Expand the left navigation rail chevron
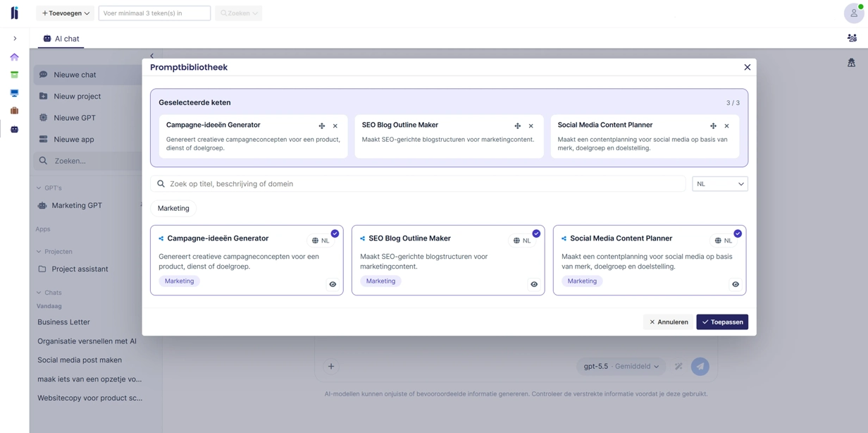 (15, 39)
